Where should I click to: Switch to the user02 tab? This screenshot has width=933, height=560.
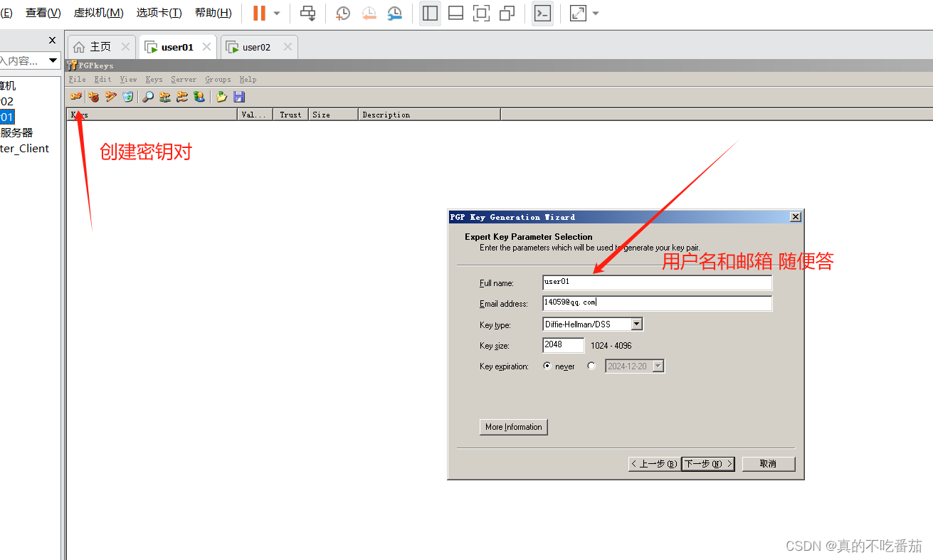[253, 46]
